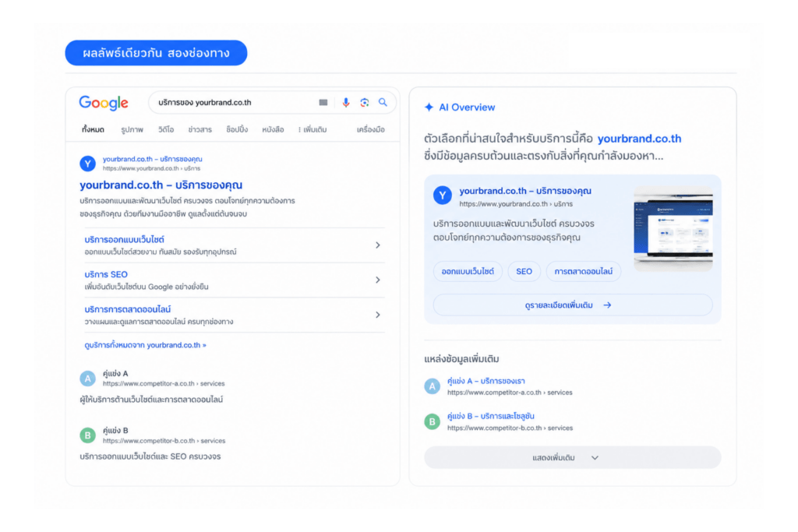Switch to the วิดีโอ tab

pos(166,130)
